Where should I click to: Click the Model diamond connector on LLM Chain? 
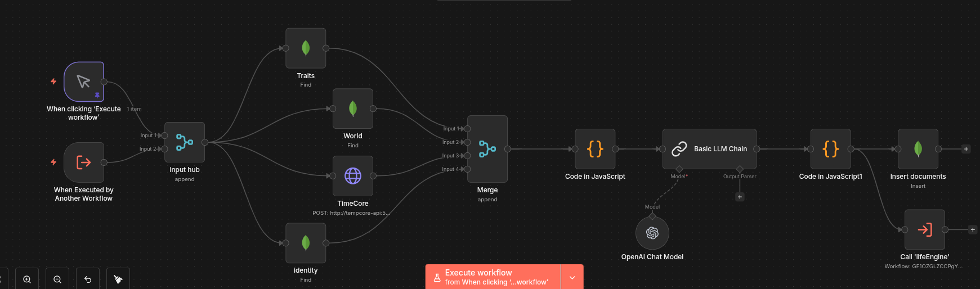click(x=679, y=169)
